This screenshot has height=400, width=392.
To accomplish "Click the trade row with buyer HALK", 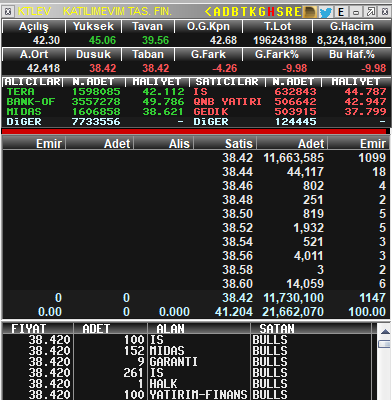I will pos(187,384).
